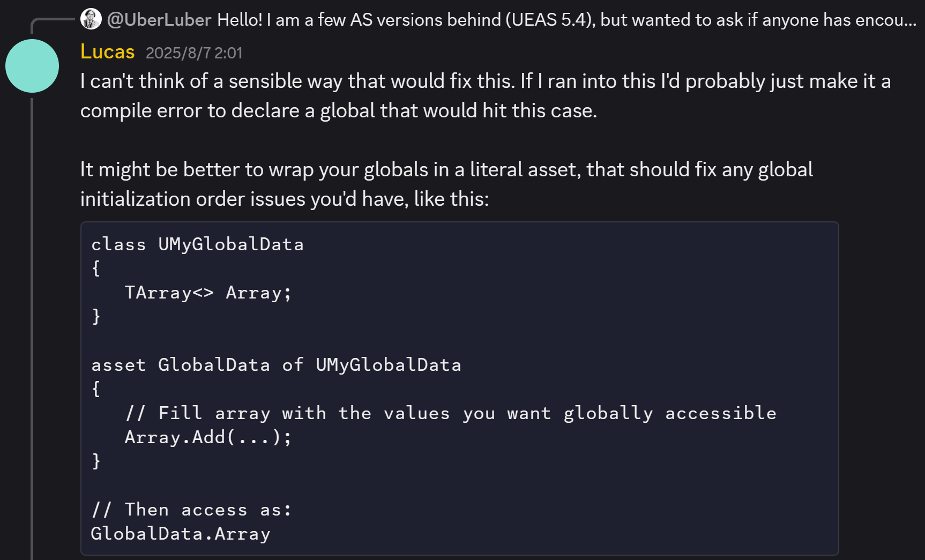925x560 pixels.
Task: Click the closing brace after "Array.Add(...);"
Action: coord(96,461)
